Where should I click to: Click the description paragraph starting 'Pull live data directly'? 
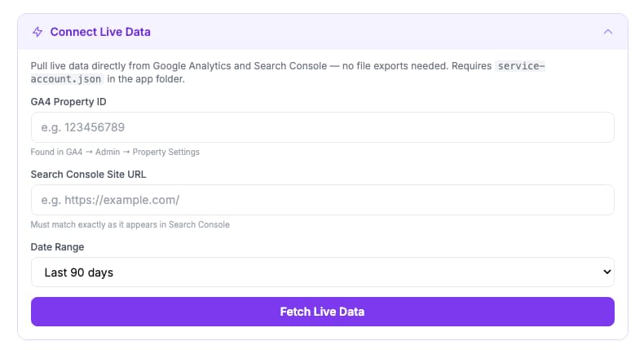(x=288, y=73)
